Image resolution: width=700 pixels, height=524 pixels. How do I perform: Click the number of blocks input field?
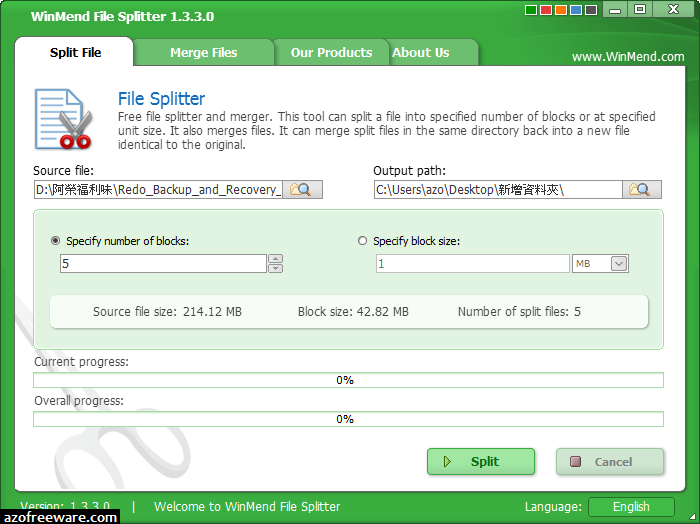pyautogui.click(x=163, y=263)
